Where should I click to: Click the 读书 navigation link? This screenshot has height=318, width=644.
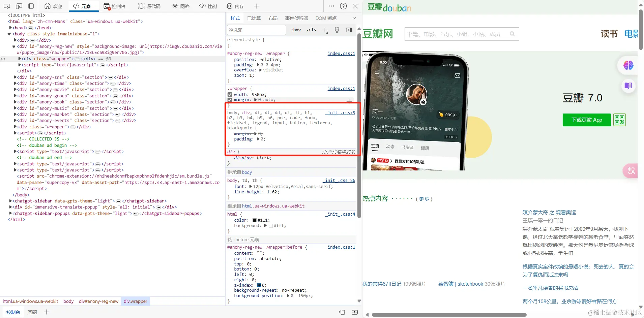pyautogui.click(x=609, y=34)
